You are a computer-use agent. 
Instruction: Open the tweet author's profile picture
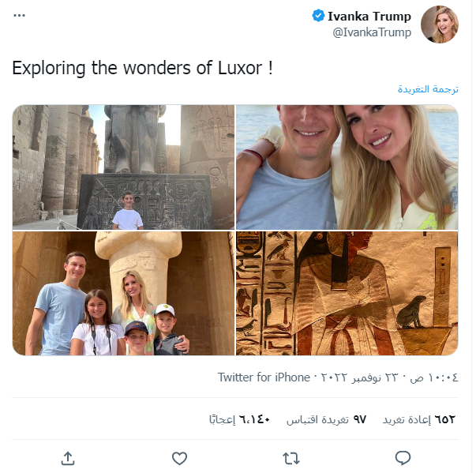coord(439,24)
